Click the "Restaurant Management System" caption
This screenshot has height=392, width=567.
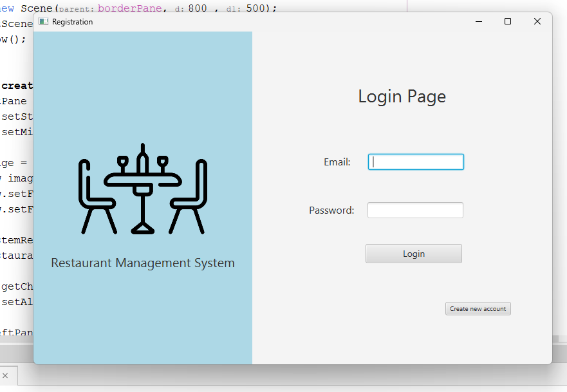(x=142, y=263)
